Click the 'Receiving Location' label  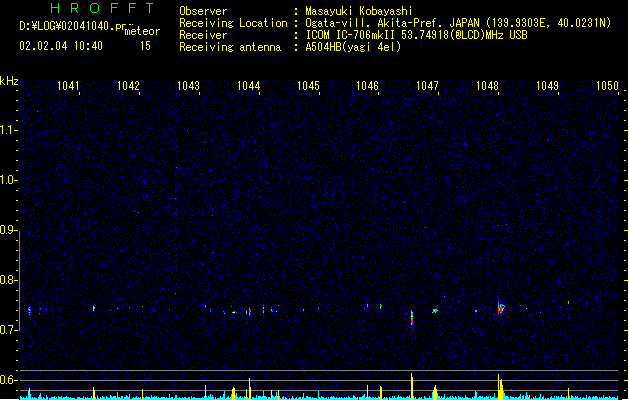(x=233, y=23)
